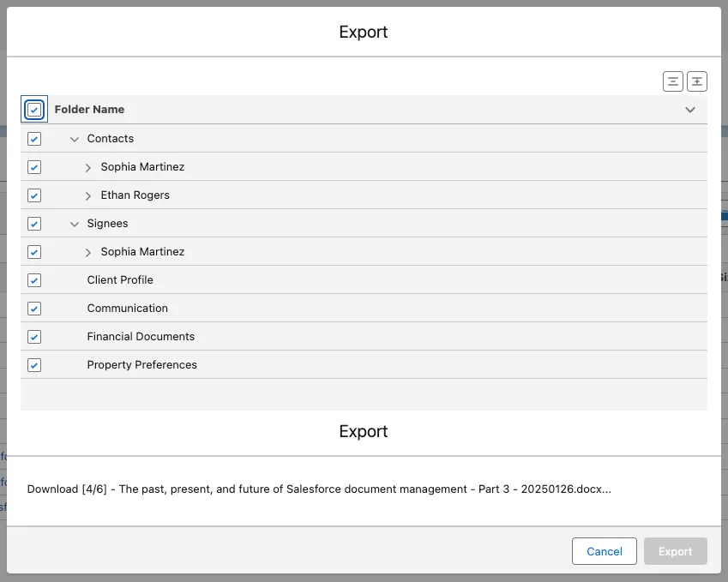Image resolution: width=728 pixels, height=582 pixels.
Task: Uncheck the Signees folder checkbox
Action: pos(34,224)
